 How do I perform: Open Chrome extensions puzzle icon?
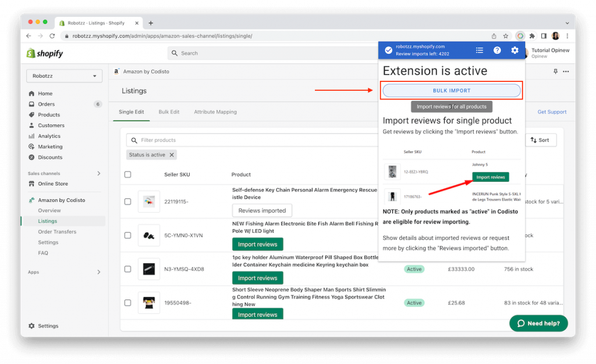[x=532, y=36]
